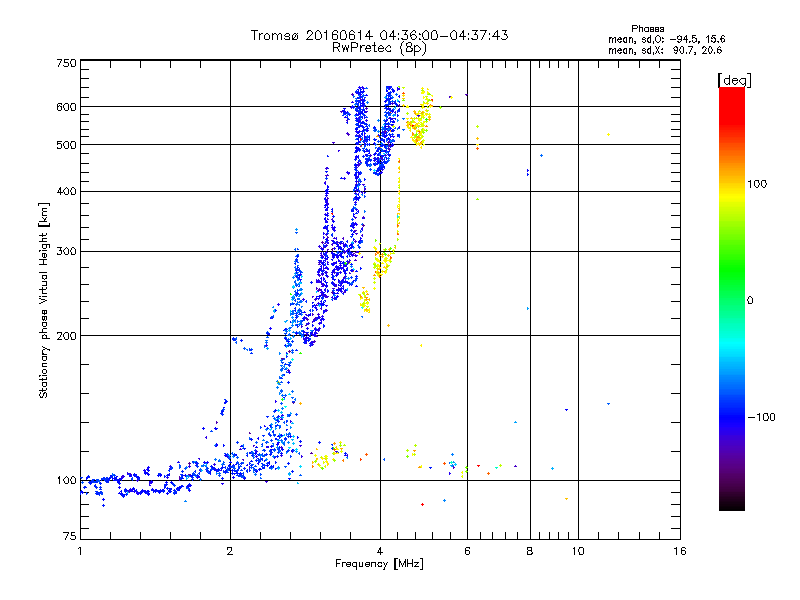Click the 'Frequency [MHz]' axis label

pos(379,564)
